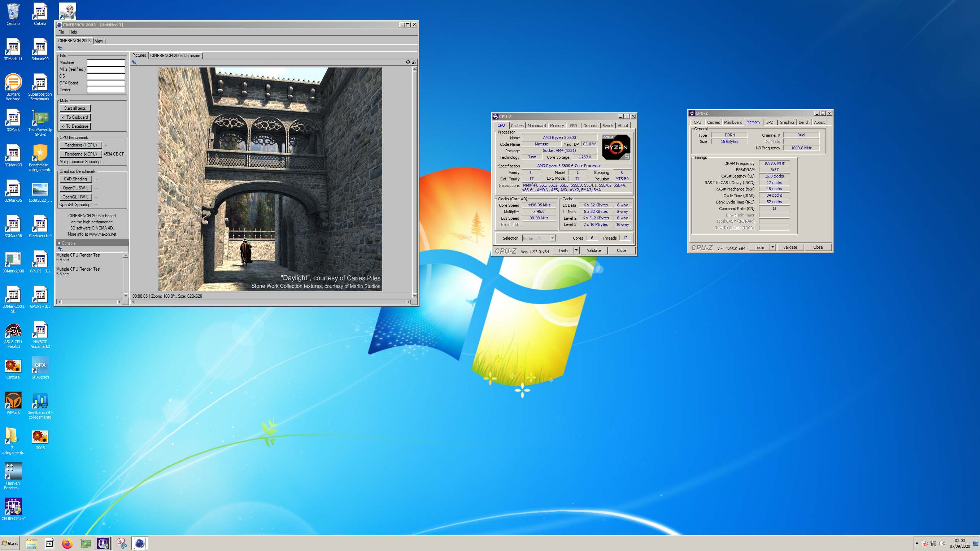The height and width of the screenshot is (551, 980).
Task: Click zoom picture icon in Cinebench viewer
Action: 414,62
